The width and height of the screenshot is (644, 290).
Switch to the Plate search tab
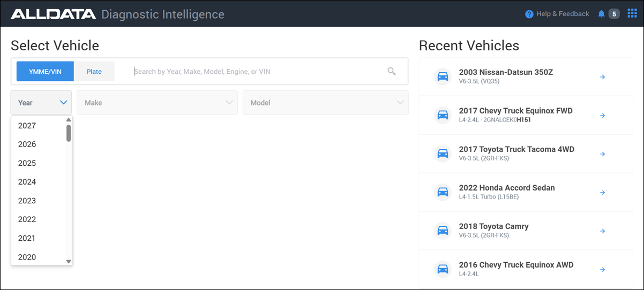(94, 71)
